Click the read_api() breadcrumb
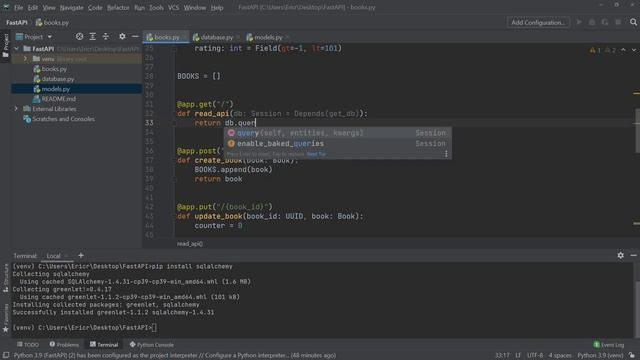The image size is (640, 360). (x=190, y=244)
